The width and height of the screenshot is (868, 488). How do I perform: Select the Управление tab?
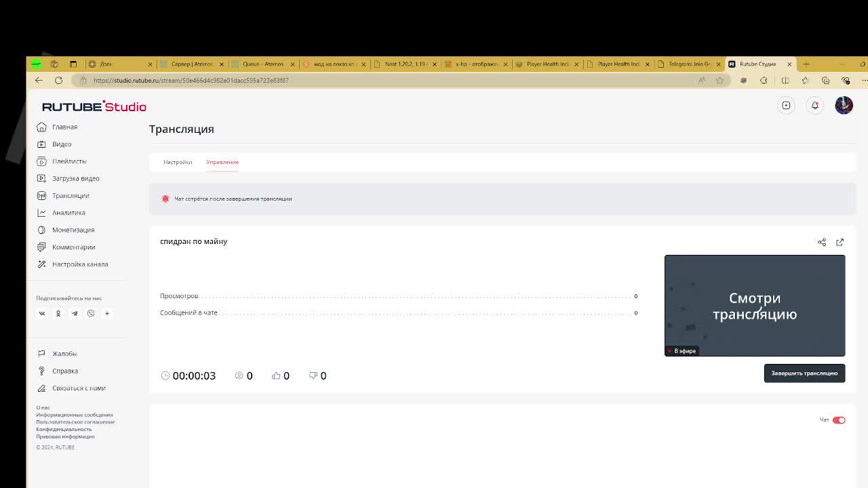tap(222, 162)
